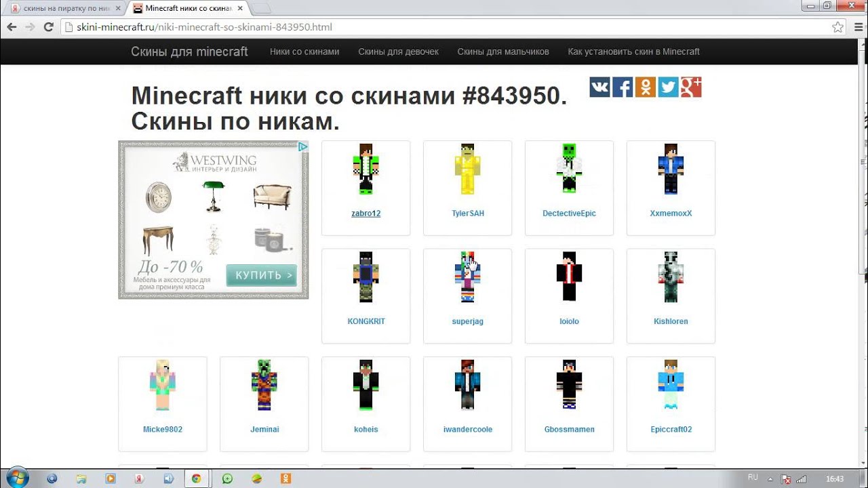The image size is (868, 488).
Task: Open the Chrome menu
Action: 857,27
